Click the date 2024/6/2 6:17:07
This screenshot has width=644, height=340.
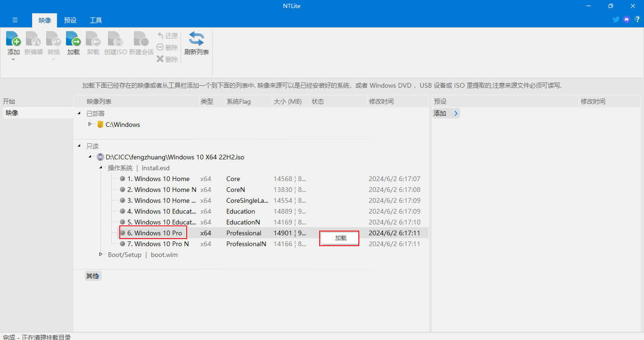click(395, 179)
